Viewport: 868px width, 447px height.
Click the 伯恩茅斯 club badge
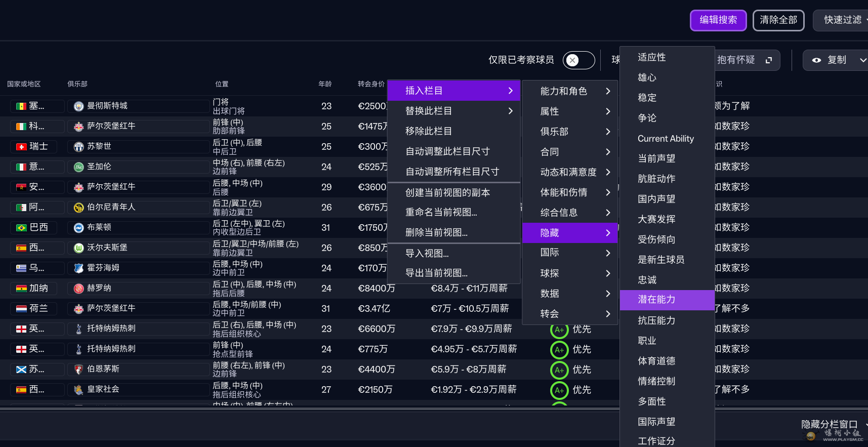[78, 370]
